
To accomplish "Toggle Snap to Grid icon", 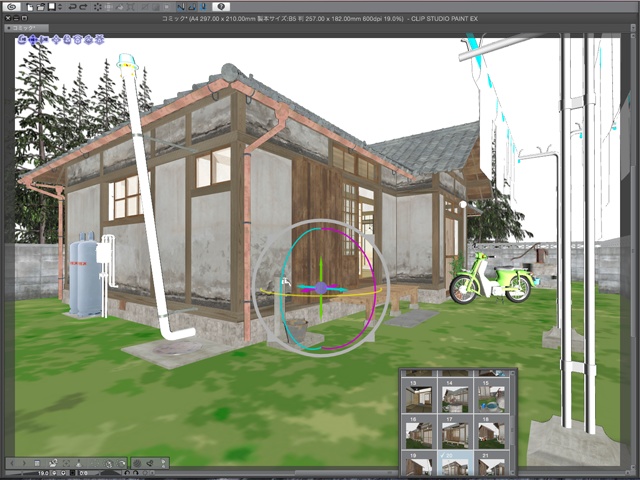I will (203, 7).
